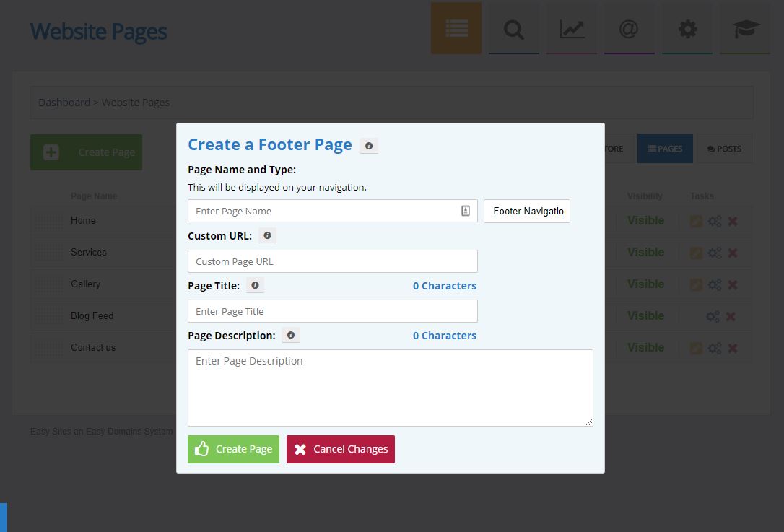
Task: Click the Page Description text area
Action: click(390, 388)
